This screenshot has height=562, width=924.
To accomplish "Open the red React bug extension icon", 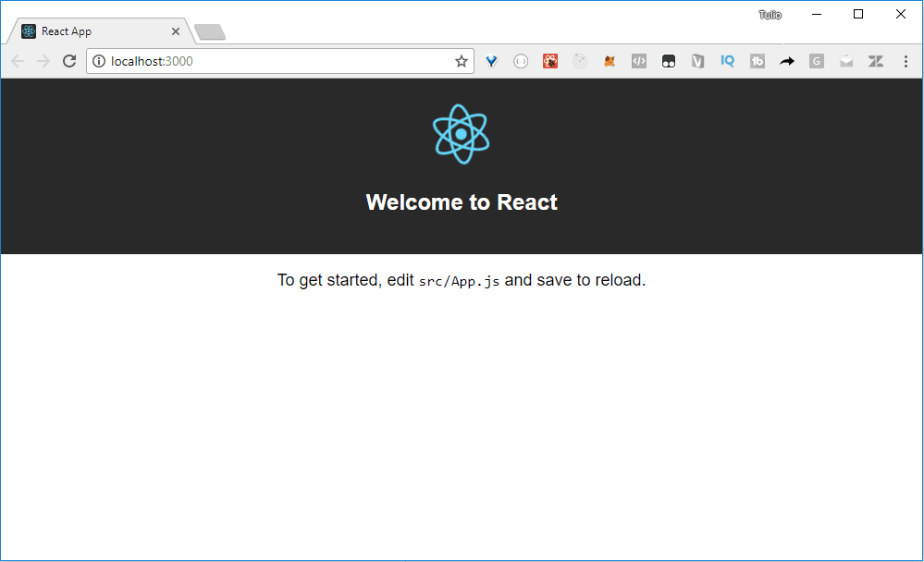I will coord(550,61).
